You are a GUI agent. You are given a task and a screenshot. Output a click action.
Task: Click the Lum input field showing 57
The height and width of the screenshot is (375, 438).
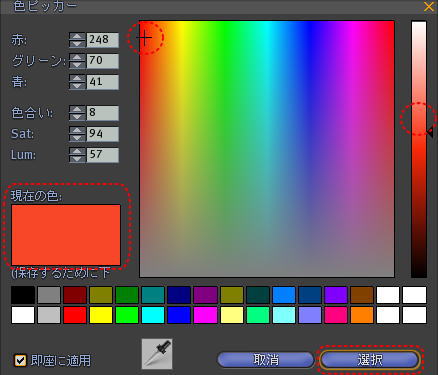pos(102,155)
